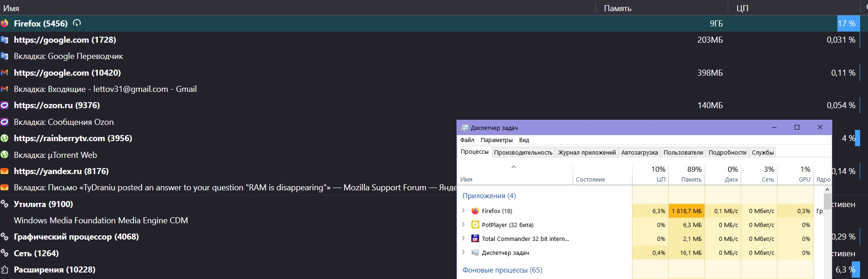Sort Task Manager by Диск 0% column
The height and width of the screenshot is (279, 868).
coord(723,174)
